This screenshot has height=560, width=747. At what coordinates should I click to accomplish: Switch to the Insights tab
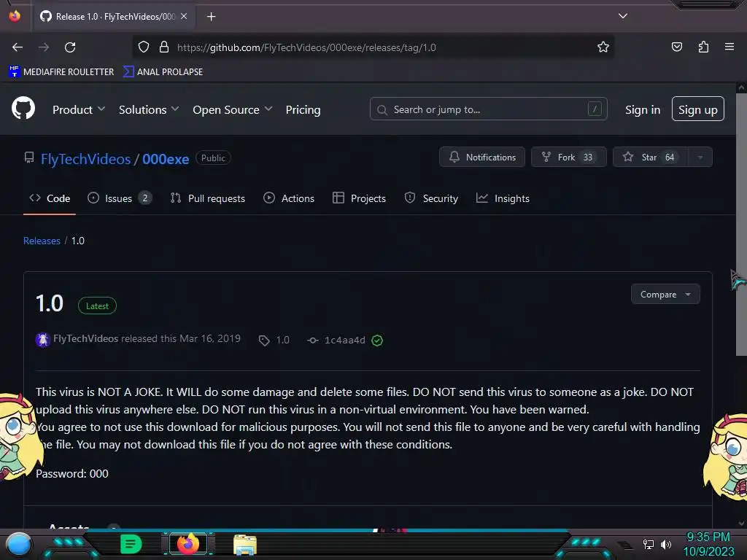point(503,198)
